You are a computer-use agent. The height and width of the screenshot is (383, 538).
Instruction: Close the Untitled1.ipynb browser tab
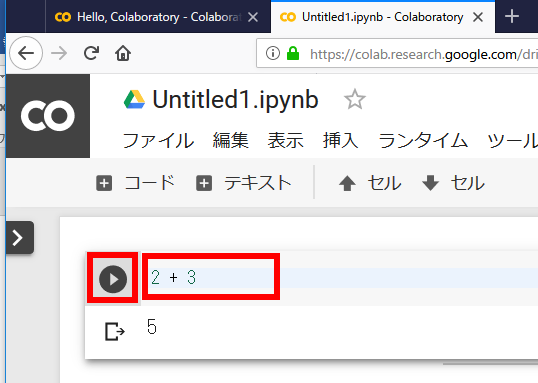pyautogui.click(x=478, y=17)
